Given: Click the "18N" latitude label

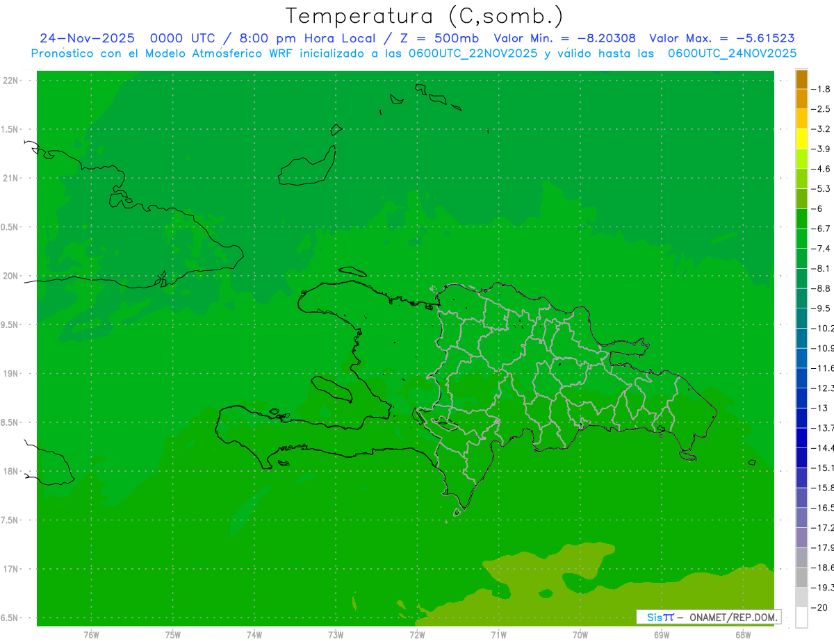Looking at the screenshot, I should [x=11, y=471].
